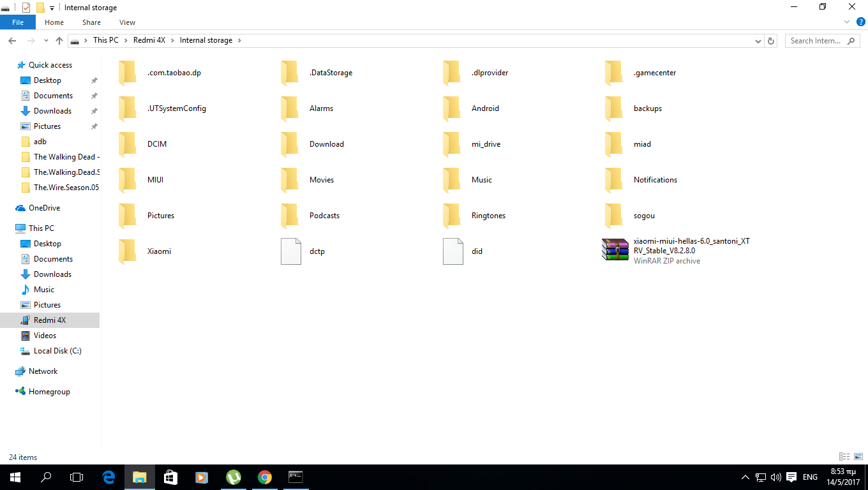Open Google Chrome from the taskbar
Image resolution: width=868 pixels, height=490 pixels.
click(264, 477)
